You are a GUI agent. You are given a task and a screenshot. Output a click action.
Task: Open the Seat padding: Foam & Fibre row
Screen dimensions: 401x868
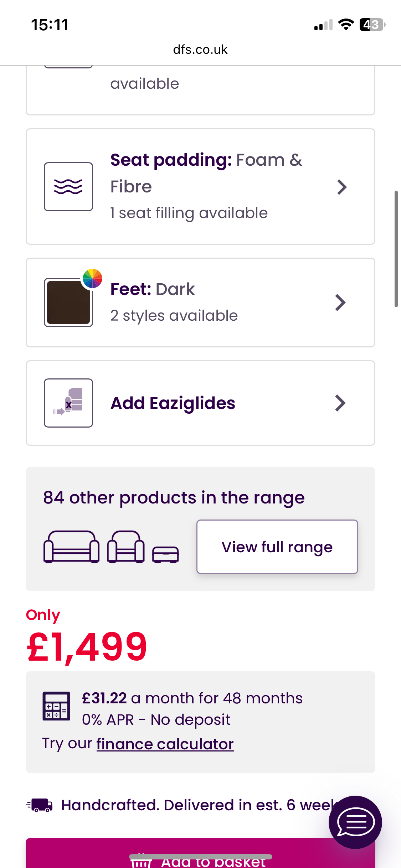click(200, 187)
